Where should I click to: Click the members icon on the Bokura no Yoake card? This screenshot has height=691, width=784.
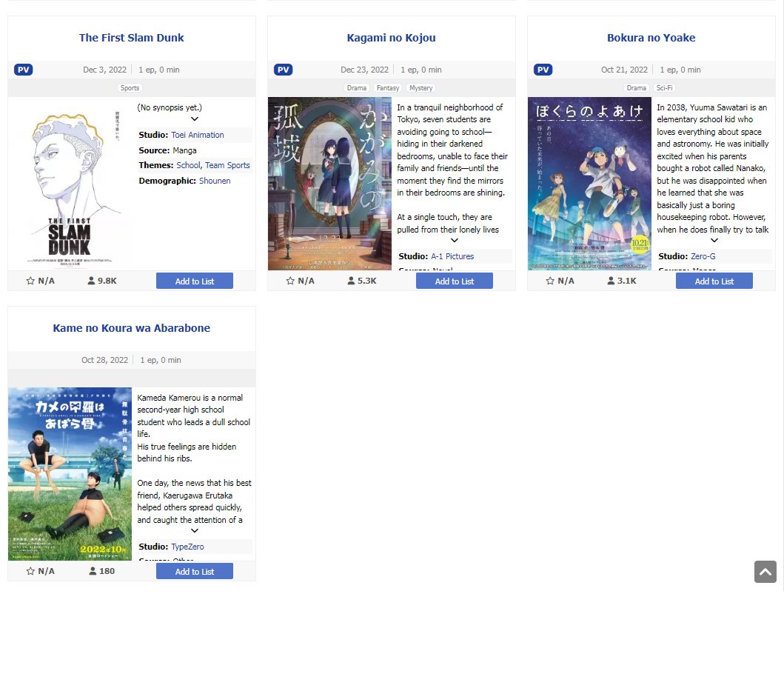[x=611, y=281]
